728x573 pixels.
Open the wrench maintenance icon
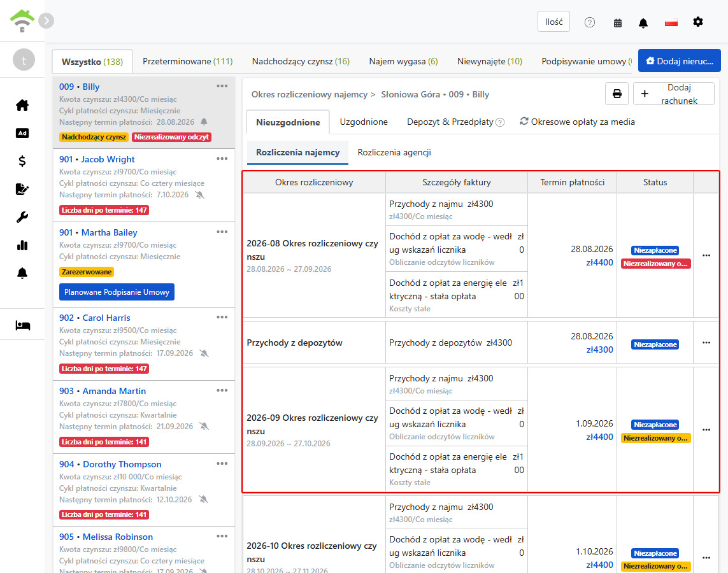click(22, 217)
